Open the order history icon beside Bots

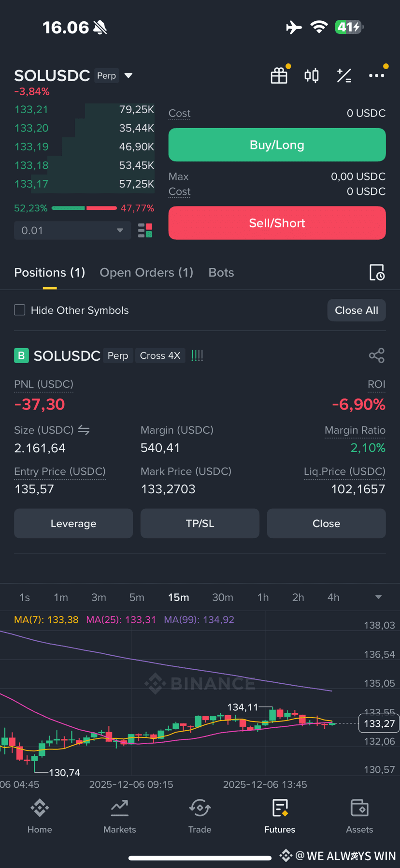tap(377, 273)
